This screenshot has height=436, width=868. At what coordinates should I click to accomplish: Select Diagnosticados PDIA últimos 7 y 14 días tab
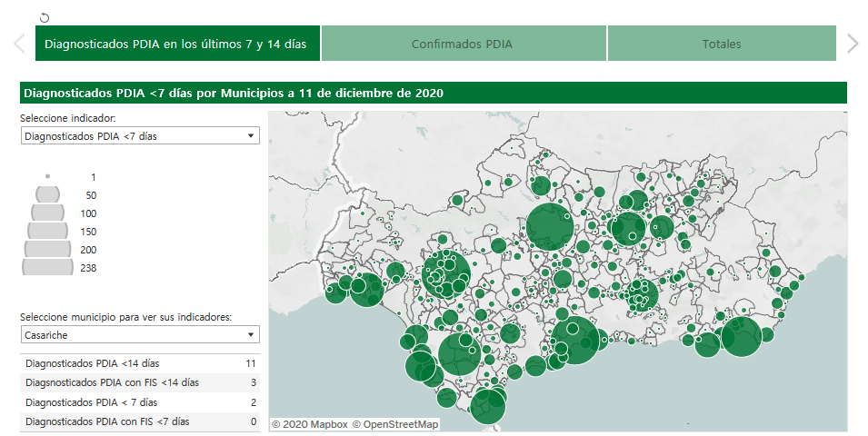click(176, 44)
